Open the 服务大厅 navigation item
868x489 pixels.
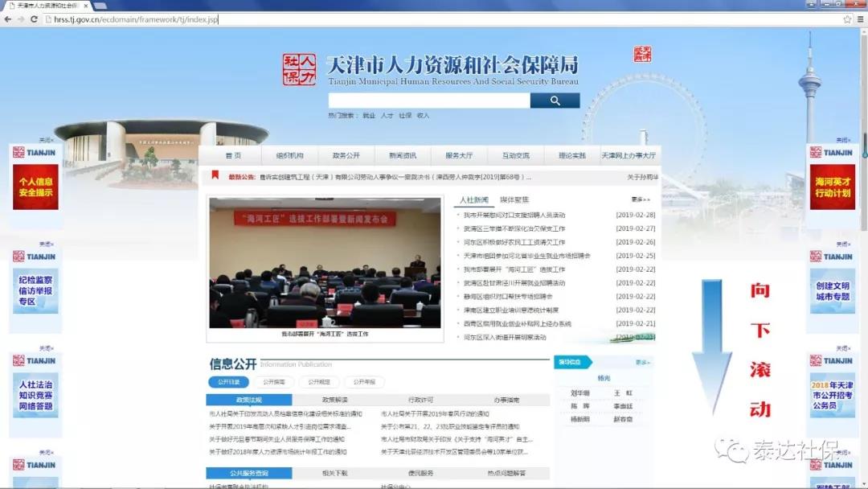point(459,155)
